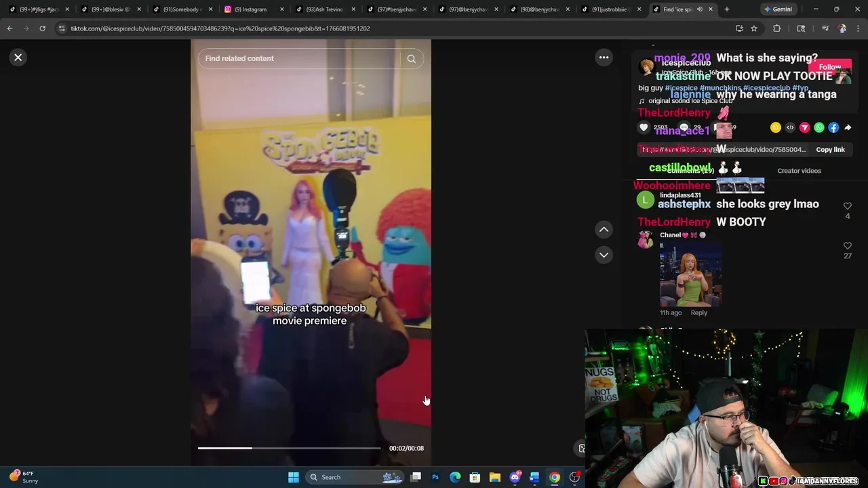Bookmark this page with the star
The width and height of the screenshot is (868, 488).
pyautogui.click(x=754, y=28)
